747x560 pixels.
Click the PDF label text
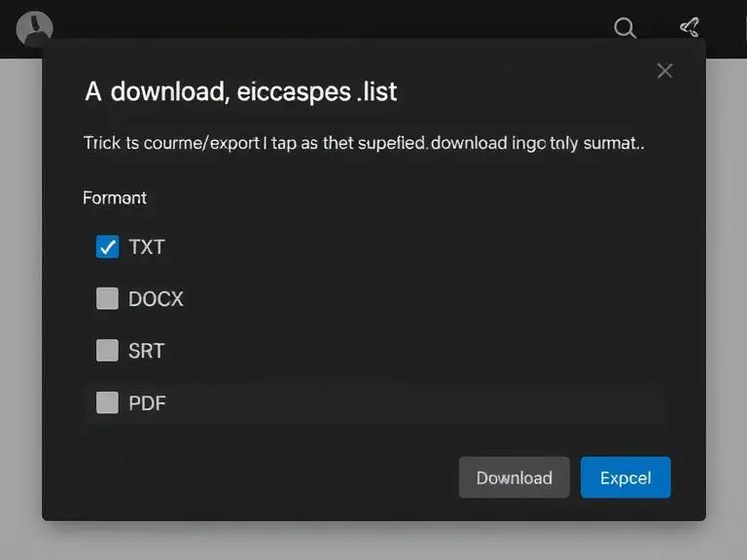(x=147, y=403)
